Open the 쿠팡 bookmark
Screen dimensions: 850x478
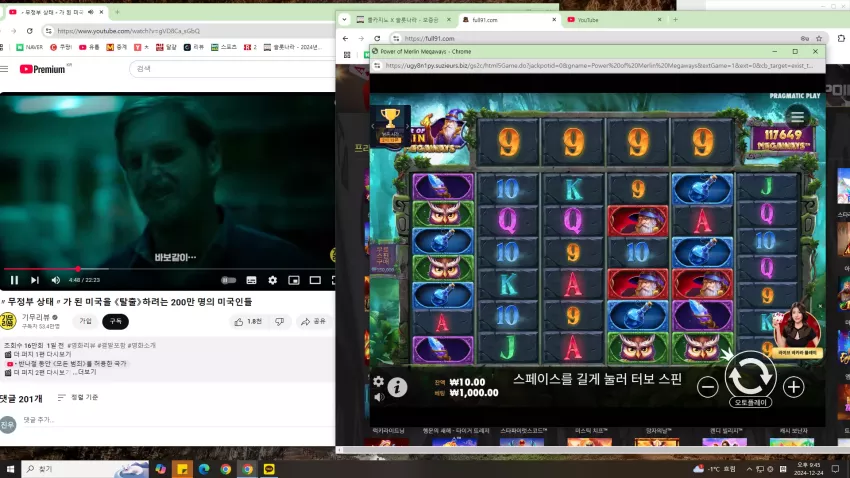pyautogui.click(x=61, y=47)
